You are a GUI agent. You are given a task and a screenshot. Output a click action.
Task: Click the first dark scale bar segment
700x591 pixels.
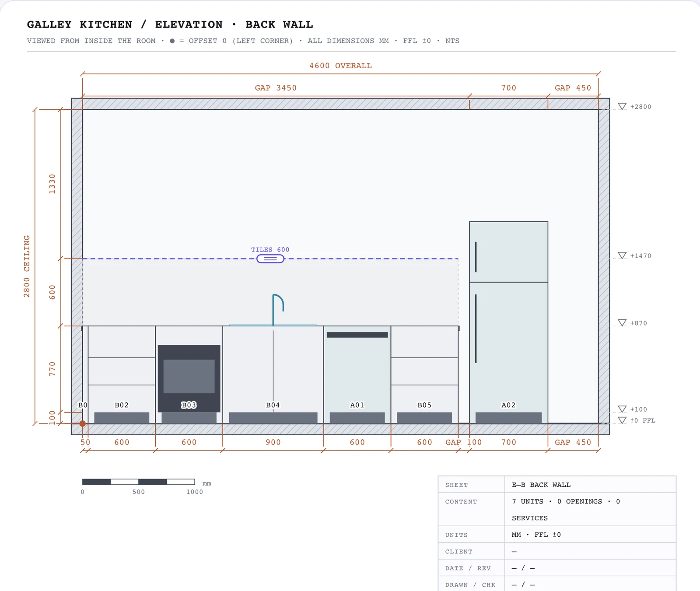click(97, 482)
